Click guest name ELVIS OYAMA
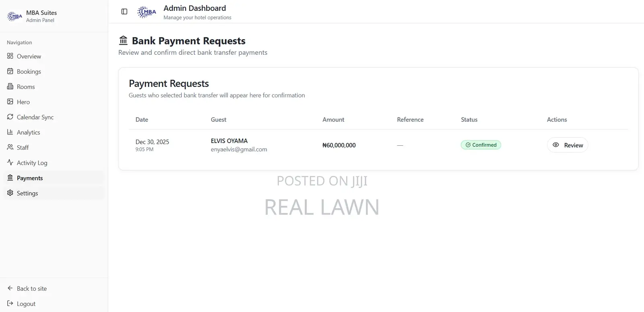 point(229,141)
